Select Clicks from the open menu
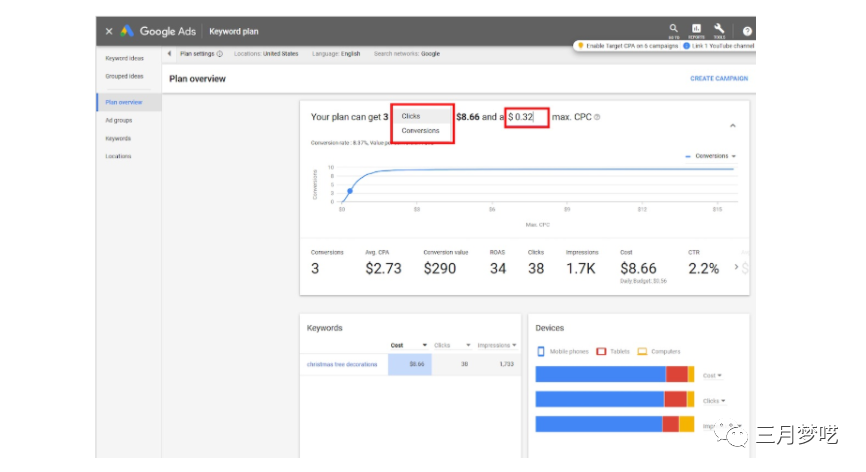The image size is (866, 472). [411, 116]
